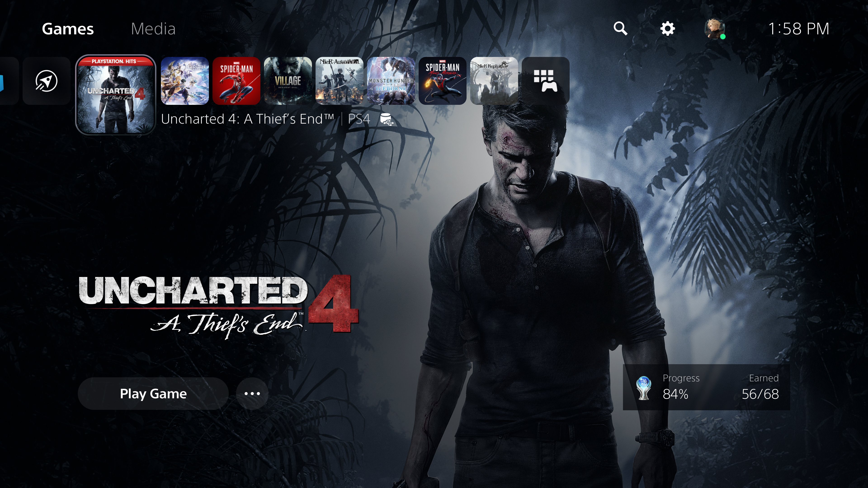Select the Uncharted 4 game tile
This screenshot has height=488, width=868.
(x=115, y=95)
